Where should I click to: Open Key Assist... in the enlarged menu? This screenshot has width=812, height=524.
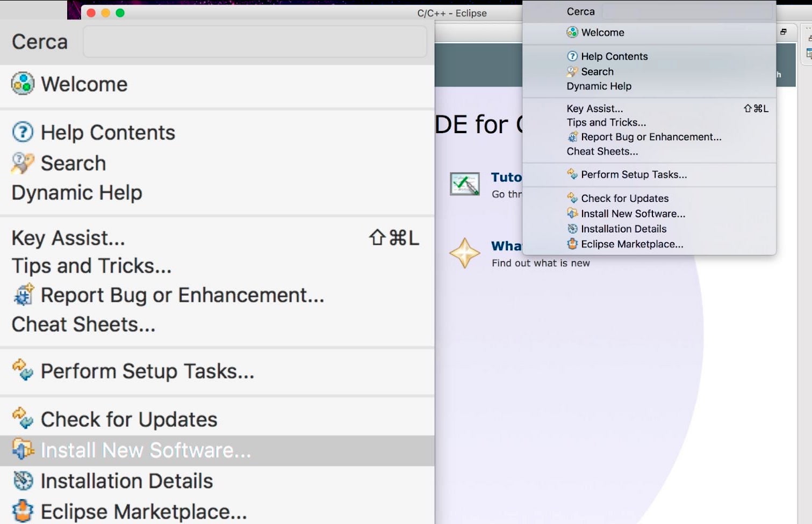pyautogui.click(x=68, y=238)
